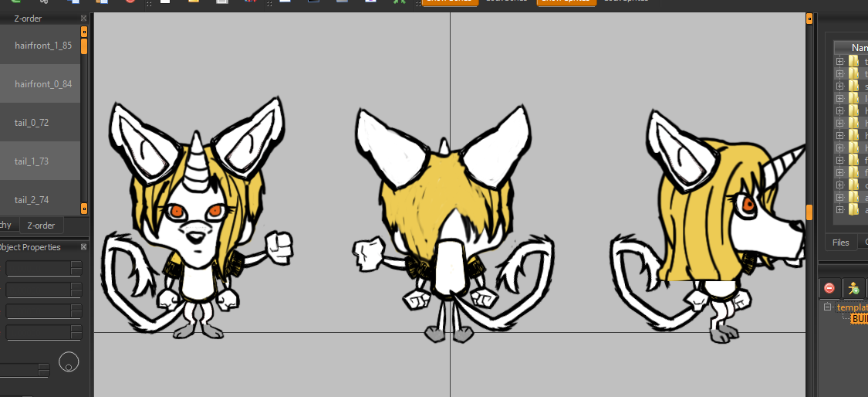Expand the folder starting with 'l'
This screenshot has width=868, height=397.
pyautogui.click(x=839, y=99)
